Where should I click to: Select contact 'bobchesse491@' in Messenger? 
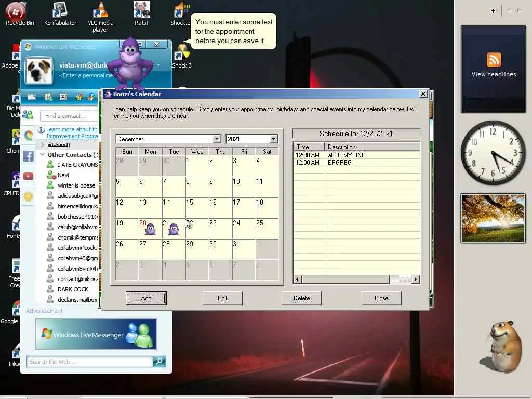click(78, 217)
